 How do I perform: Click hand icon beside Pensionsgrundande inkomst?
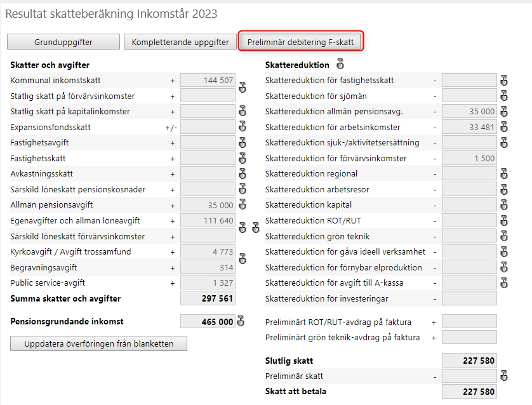point(241,321)
